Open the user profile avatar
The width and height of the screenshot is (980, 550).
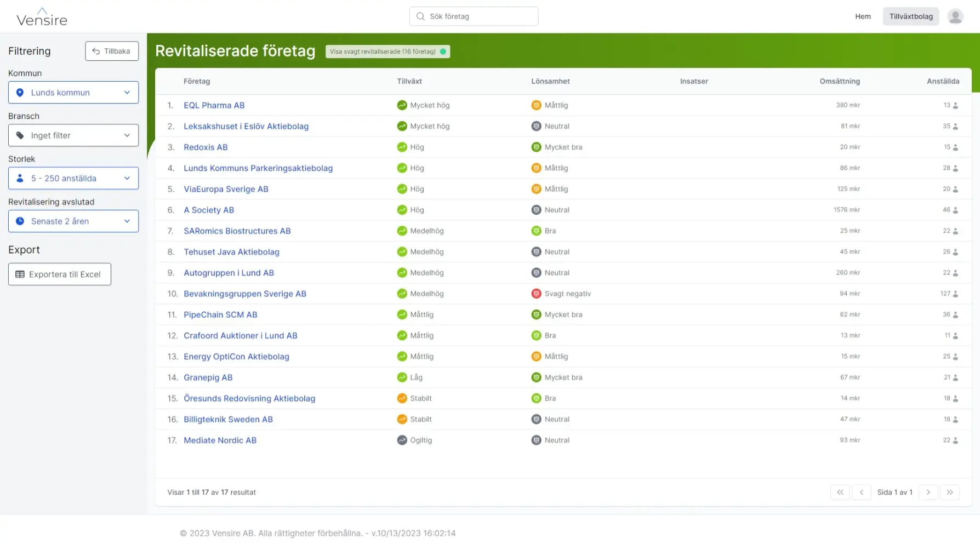(x=955, y=16)
